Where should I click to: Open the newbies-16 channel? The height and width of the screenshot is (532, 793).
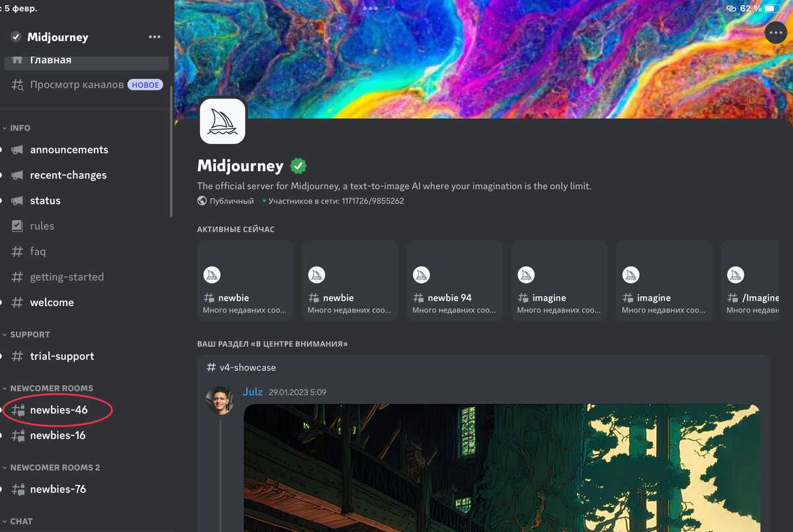pyautogui.click(x=57, y=436)
